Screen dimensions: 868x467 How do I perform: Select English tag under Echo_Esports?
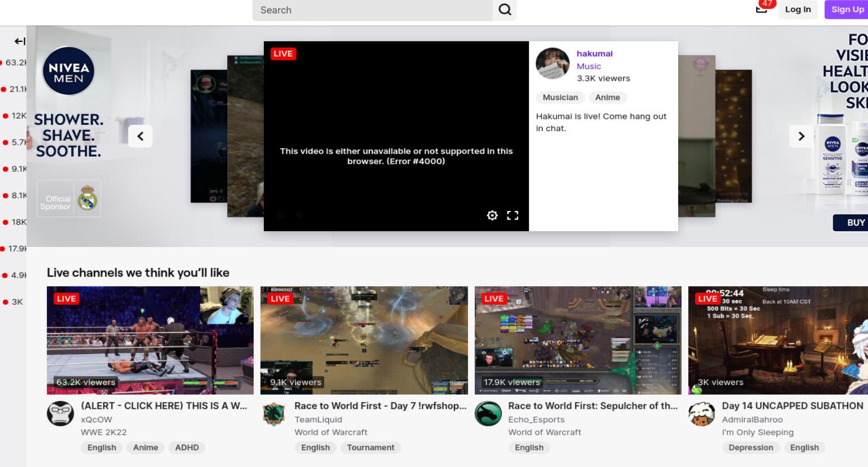point(529,447)
